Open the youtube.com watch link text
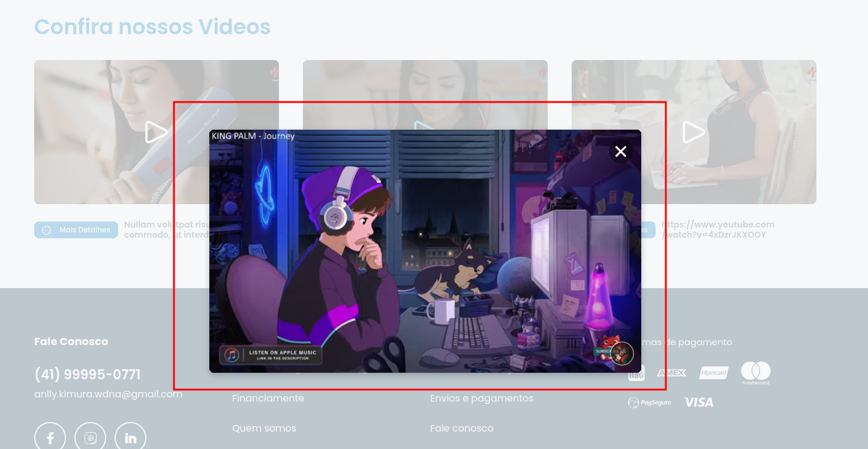The width and height of the screenshot is (868, 449). point(718,230)
